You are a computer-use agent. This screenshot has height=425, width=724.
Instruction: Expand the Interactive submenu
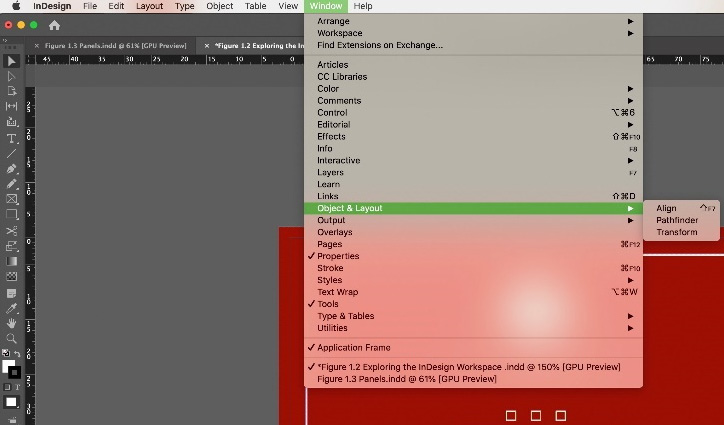473,160
